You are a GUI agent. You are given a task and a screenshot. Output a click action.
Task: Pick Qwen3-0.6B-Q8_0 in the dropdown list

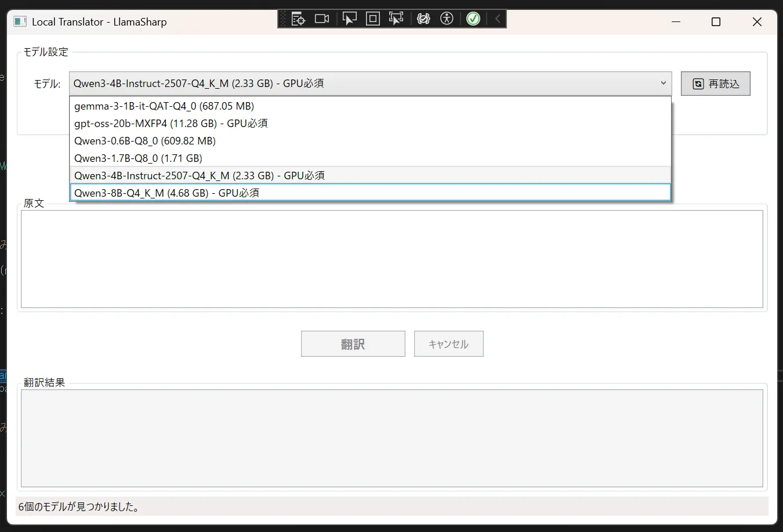(145, 141)
